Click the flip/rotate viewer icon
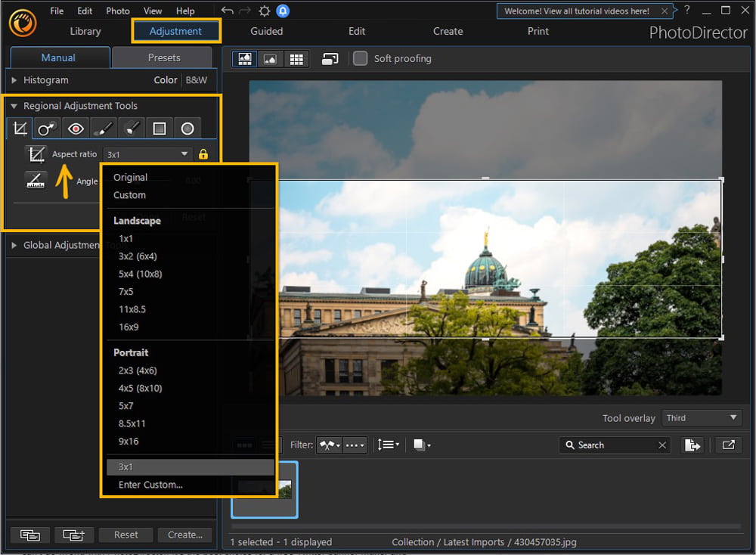Screen dimensions: 756x555 coord(330,58)
